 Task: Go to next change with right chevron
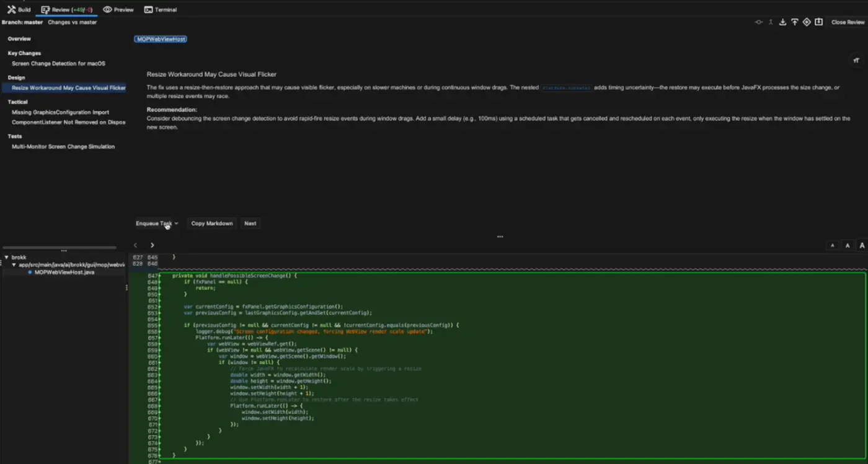(x=152, y=245)
